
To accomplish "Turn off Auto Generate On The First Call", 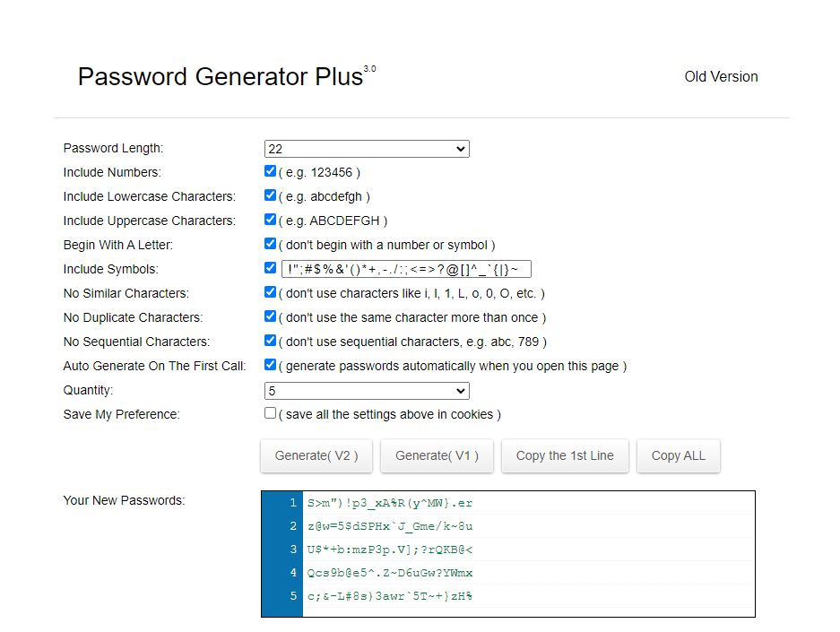I will pos(269,364).
